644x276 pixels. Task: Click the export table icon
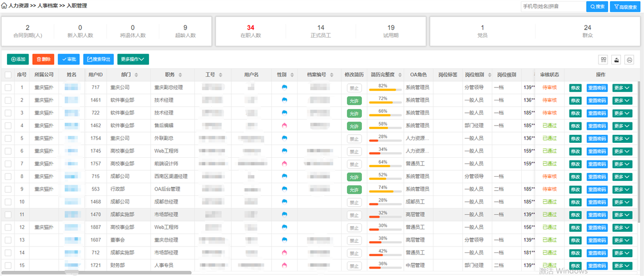coord(617,60)
